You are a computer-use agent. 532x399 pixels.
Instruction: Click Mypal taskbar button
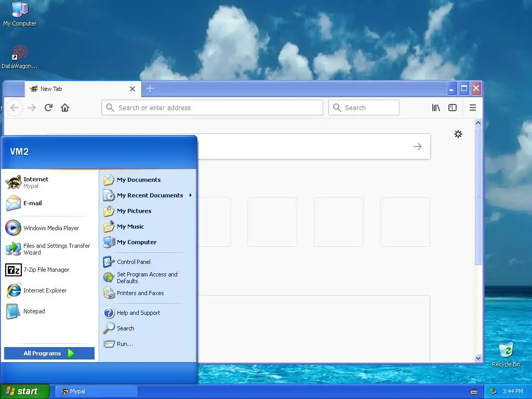coord(96,391)
